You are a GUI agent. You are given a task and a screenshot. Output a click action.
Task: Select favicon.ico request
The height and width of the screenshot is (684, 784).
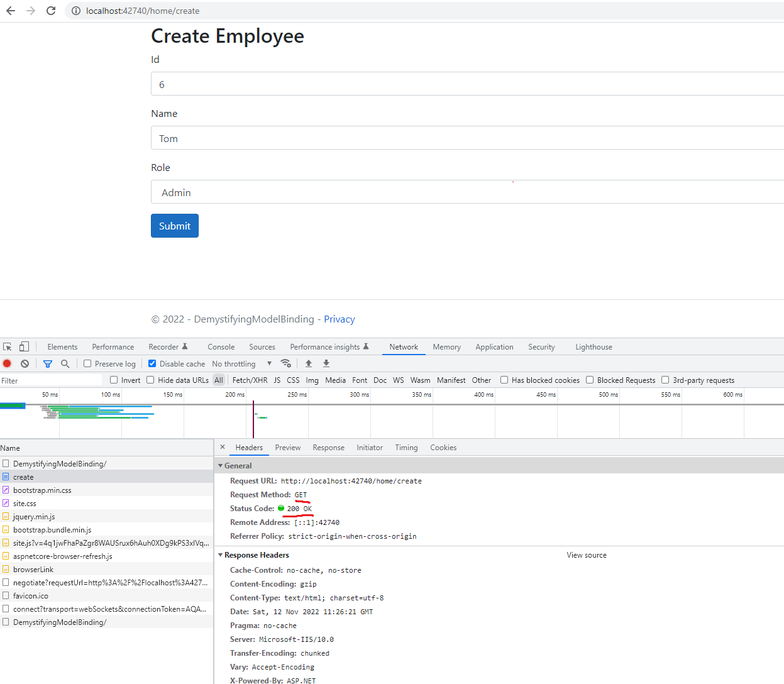[107, 595]
